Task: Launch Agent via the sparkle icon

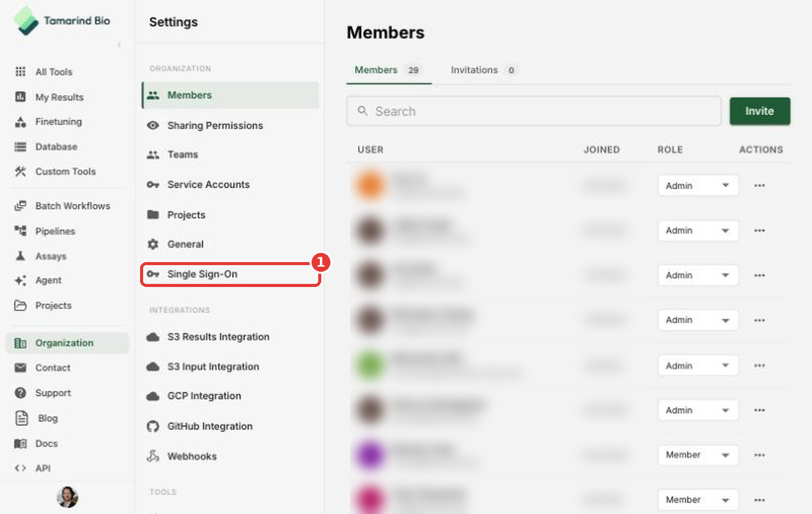Action: point(20,280)
